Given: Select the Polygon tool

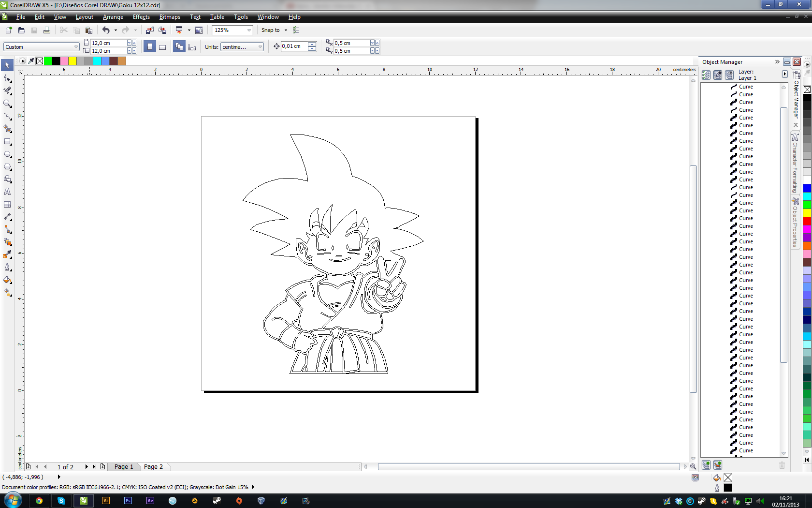Looking at the screenshot, I should (x=7, y=167).
